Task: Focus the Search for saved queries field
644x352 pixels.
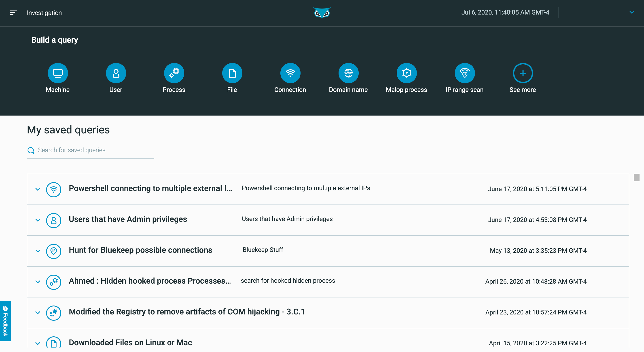Action: 91,150
